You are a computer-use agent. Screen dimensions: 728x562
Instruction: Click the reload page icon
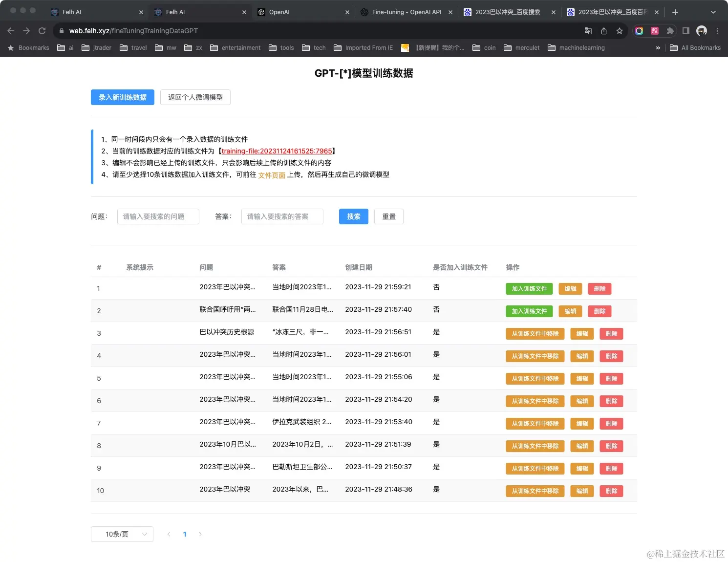tap(42, 30)
